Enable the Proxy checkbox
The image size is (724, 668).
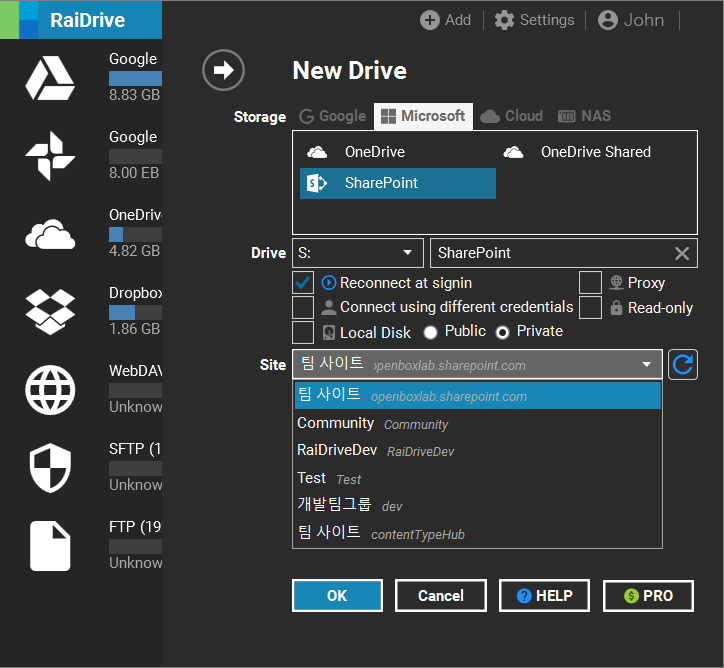[591, 283]
